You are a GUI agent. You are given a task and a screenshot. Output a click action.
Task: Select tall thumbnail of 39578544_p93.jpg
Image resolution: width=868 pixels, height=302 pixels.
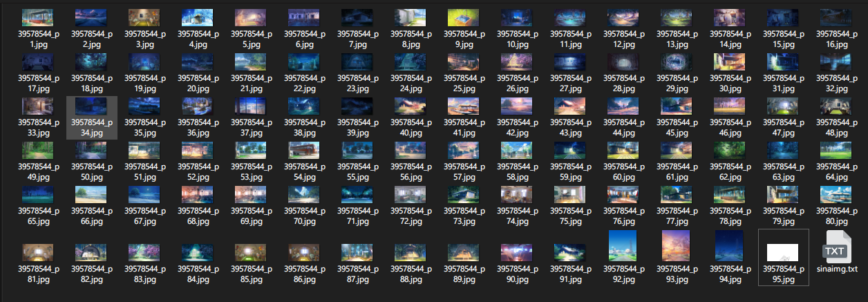click(677, 246)
